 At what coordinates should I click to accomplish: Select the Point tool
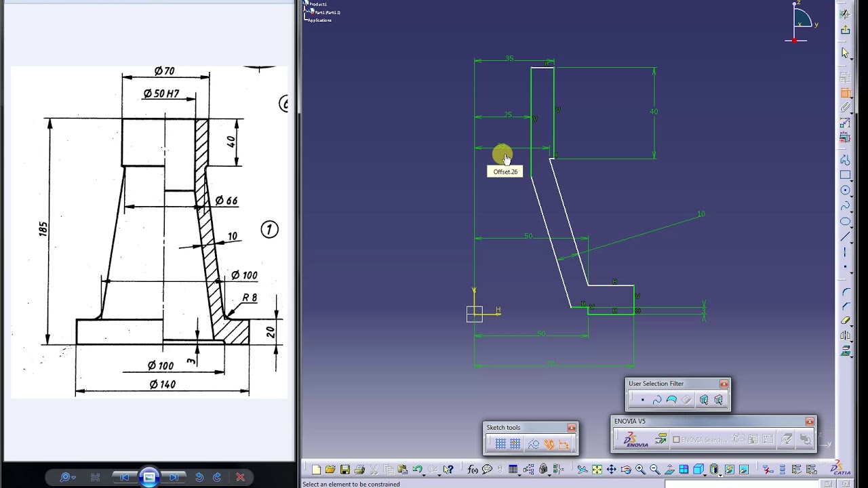tap(846, 267)
